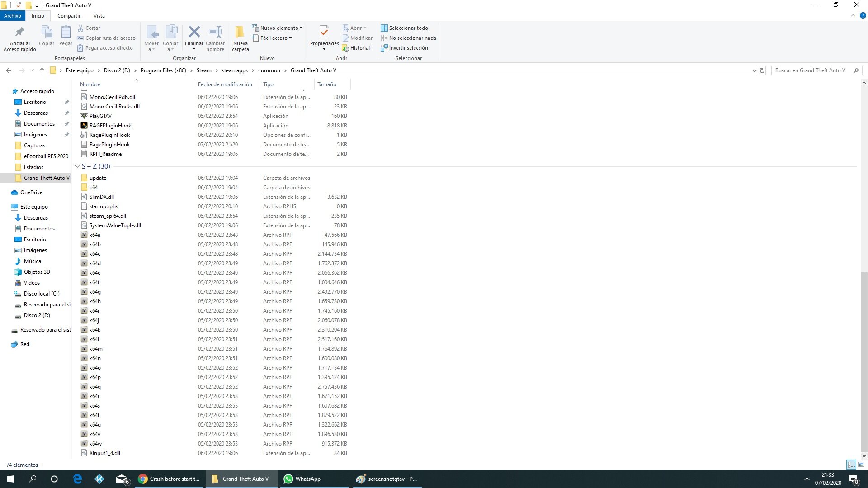The width and height of the screenshot is (868, 488).
Task: Switch to large thumbnails view in status bar
Action: pyautogui.click(x=861, y=465)
